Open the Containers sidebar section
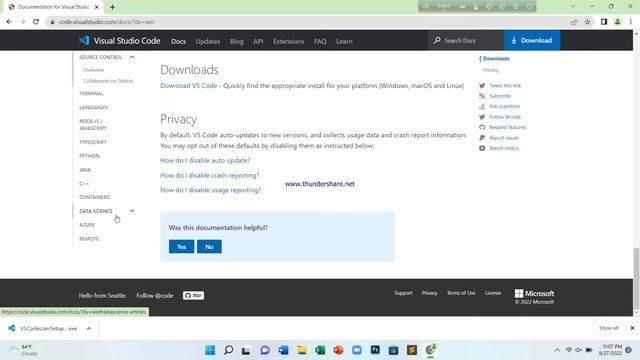The height and width of the screenshot is (360, 640). click(x=94, y=197)
